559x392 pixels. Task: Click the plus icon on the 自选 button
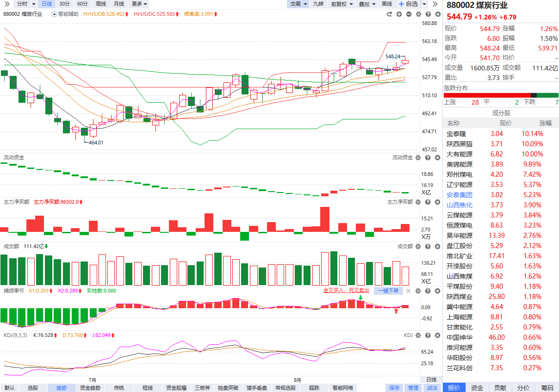coord(401,4)
